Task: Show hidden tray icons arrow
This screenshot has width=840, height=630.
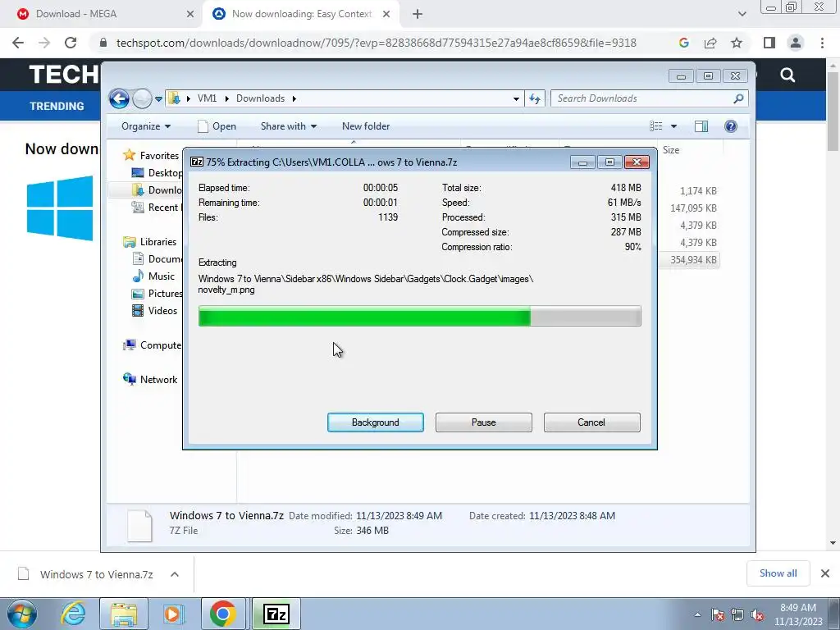Action: click(697, 614)
